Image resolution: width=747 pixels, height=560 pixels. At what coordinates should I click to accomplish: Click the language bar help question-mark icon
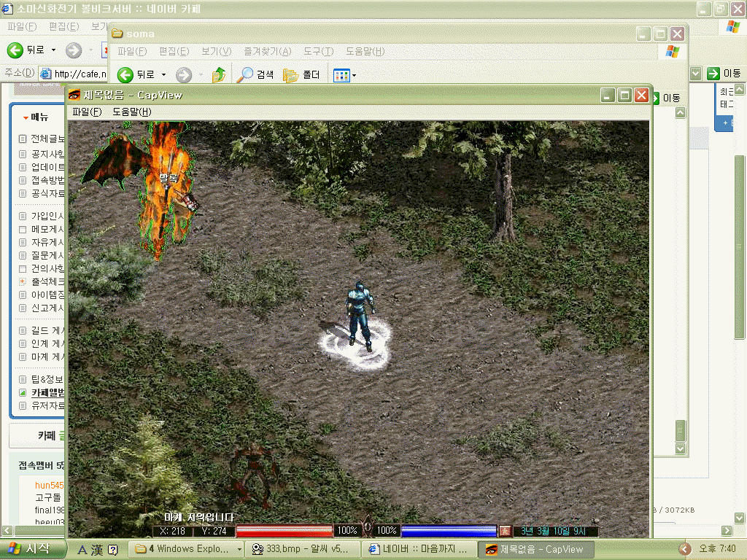point(113,550)
